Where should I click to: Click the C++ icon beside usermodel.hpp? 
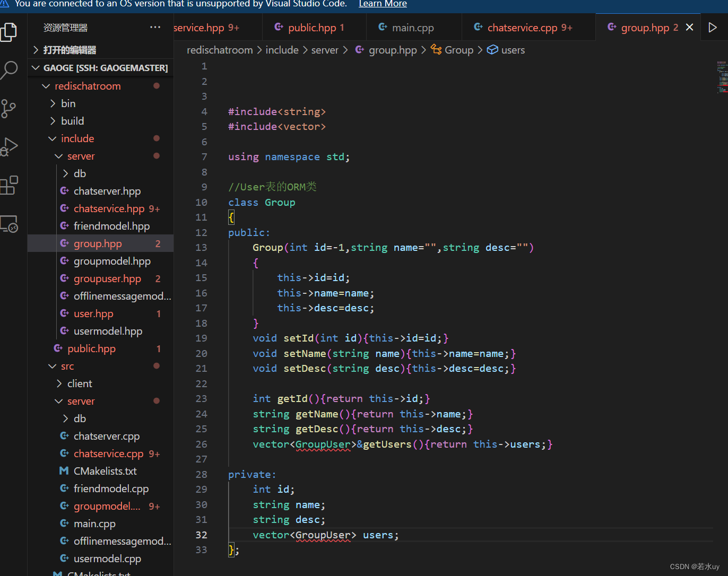coord(65,331)
